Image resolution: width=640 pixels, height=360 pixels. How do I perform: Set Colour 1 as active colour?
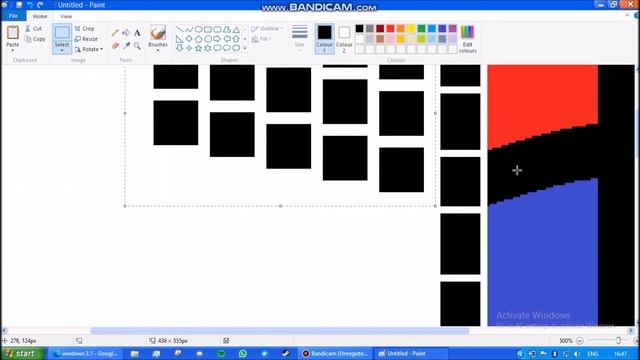click(324, 39)
